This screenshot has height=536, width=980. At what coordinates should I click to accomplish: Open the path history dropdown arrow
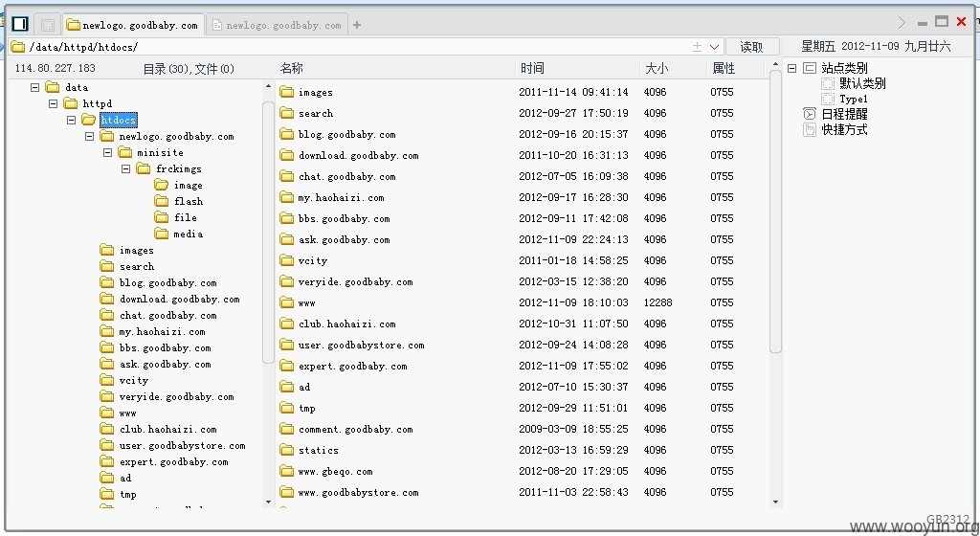click(x=714, y=47)
